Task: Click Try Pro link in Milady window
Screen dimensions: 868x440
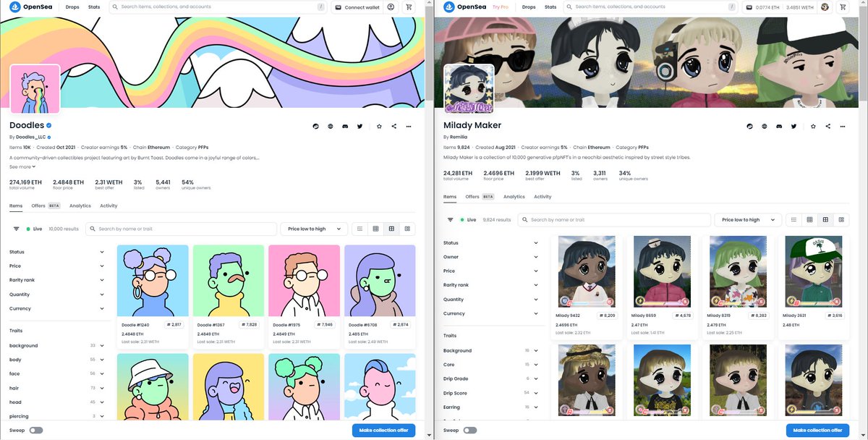Action: pos(501,7)
